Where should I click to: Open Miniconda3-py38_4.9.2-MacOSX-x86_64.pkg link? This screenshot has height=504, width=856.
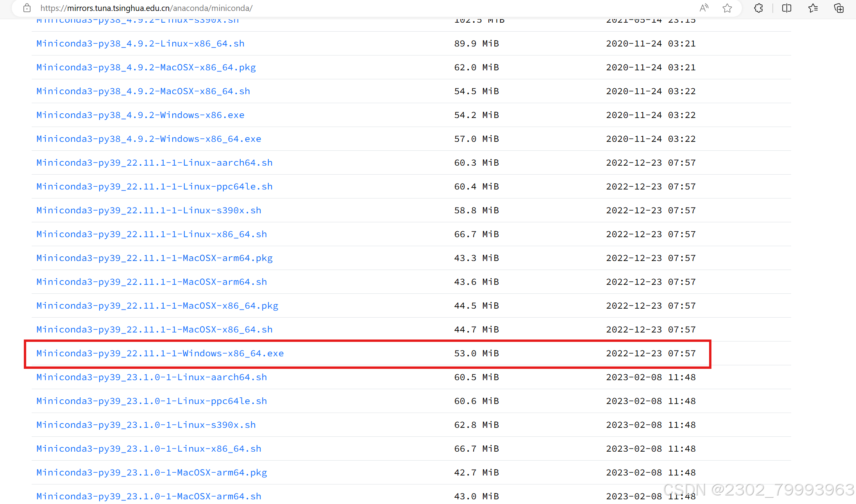[146, 67]
